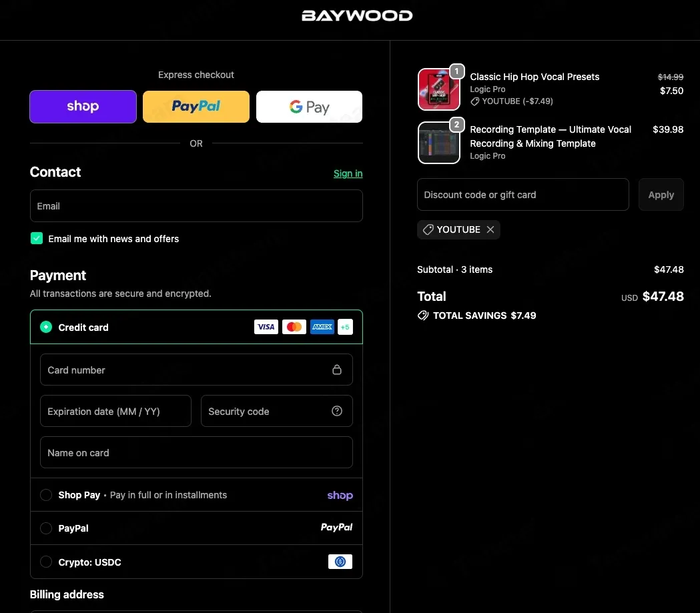The image size is (700, 613).
Task: Click the lock icon in Card number field
Action: pyautogui.click(x=336, y=370)
